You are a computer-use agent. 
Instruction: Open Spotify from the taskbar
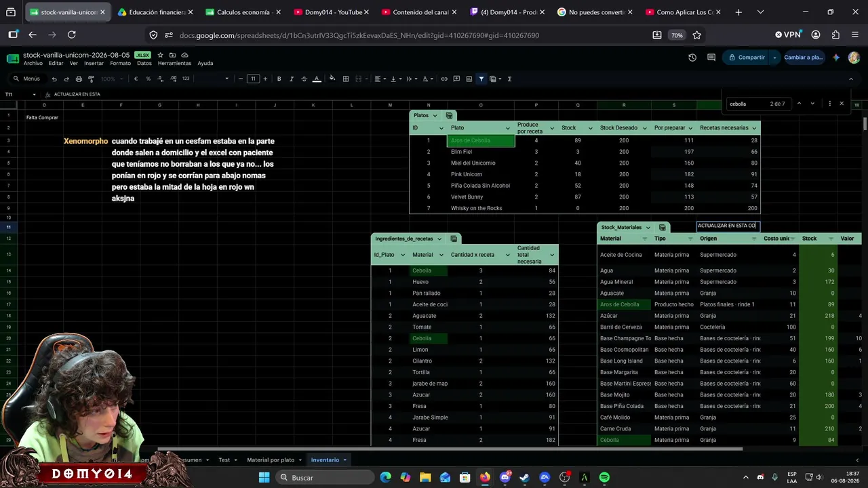coord(604,478)
